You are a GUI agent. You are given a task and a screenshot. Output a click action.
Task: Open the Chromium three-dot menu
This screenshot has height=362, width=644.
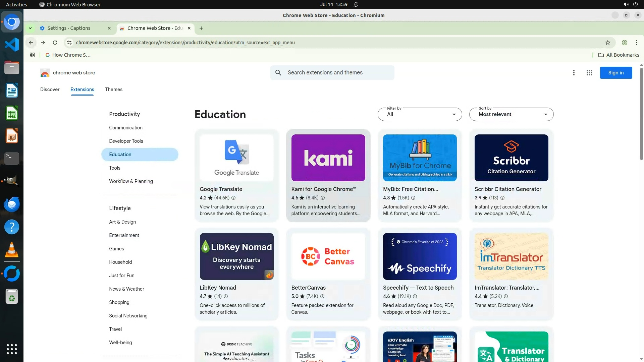point(636,43)
